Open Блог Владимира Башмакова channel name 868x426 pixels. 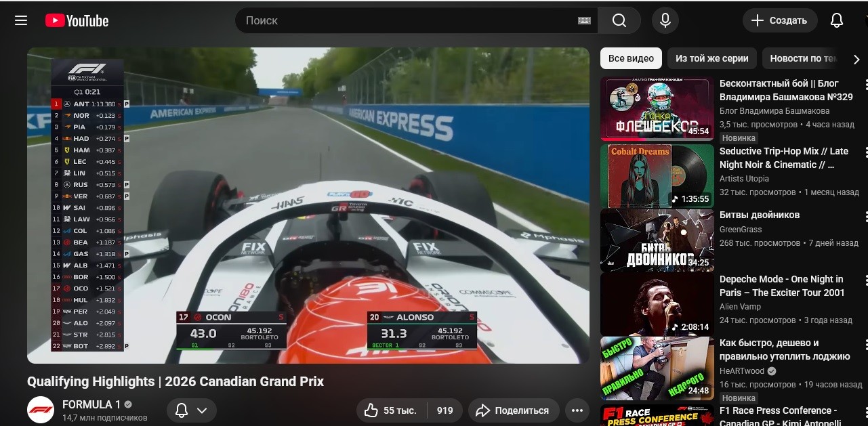click(x=774, y=111)
